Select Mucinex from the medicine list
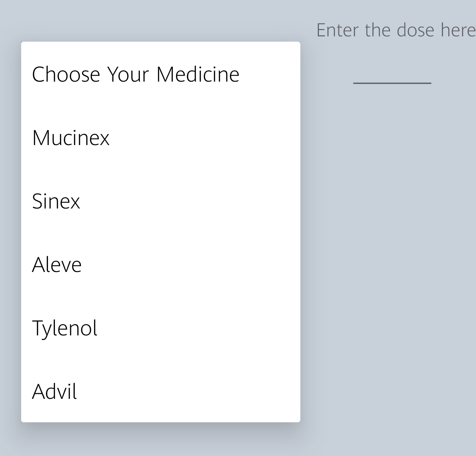The width and height of the screenshot is (476, 456). pyautogui.click(x=71, y=137)
